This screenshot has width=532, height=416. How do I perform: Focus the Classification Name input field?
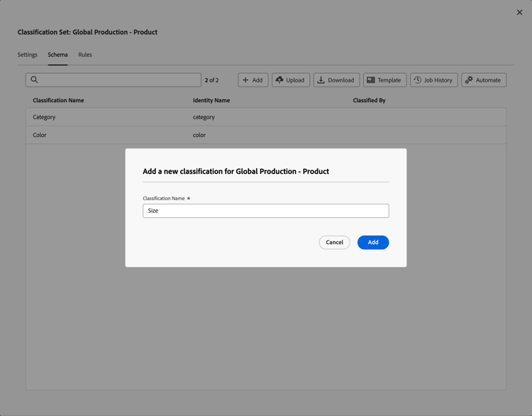pos(266,211)
